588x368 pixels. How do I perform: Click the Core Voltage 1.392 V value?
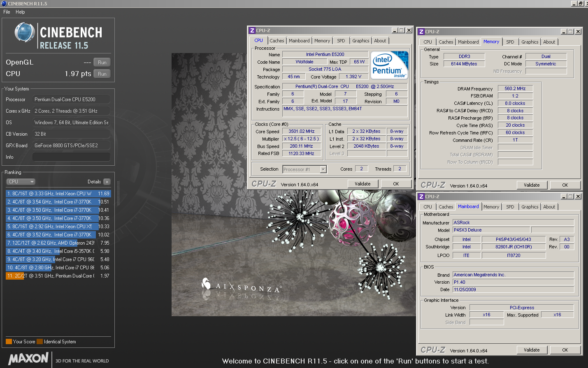[x=353, y=76]
